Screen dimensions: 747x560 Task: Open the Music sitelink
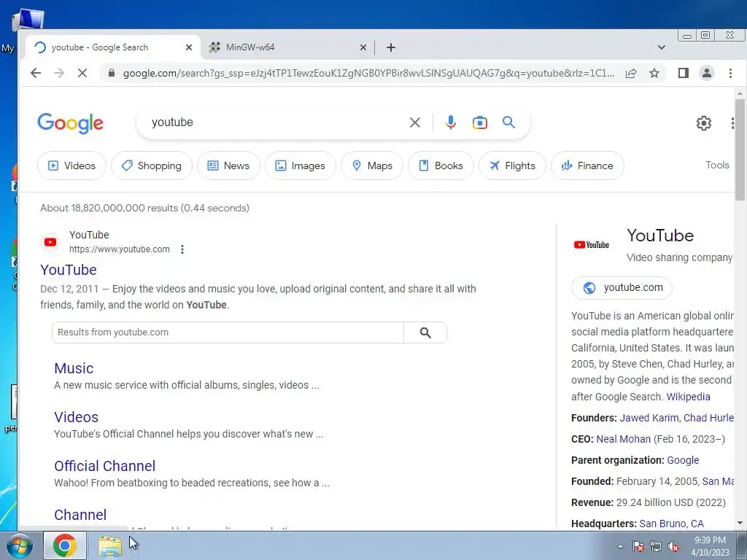pyautogui.click(x=74, y=368)
